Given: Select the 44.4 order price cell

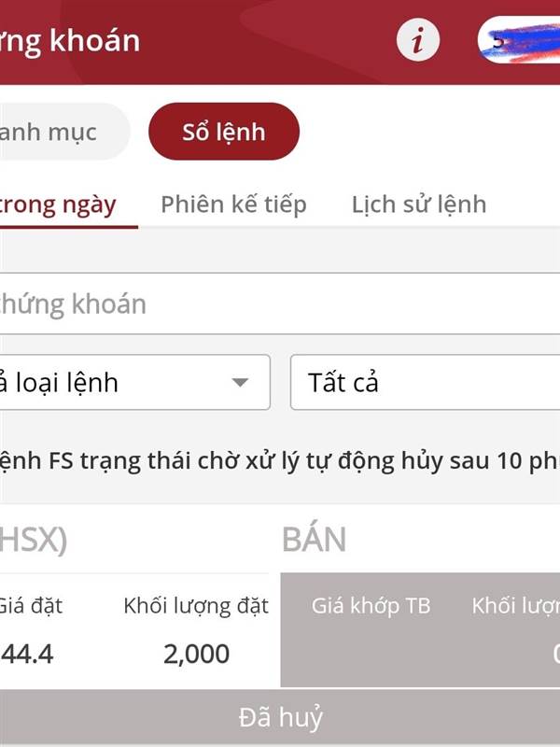Looking at the screenshot, I should coord(28,654).
